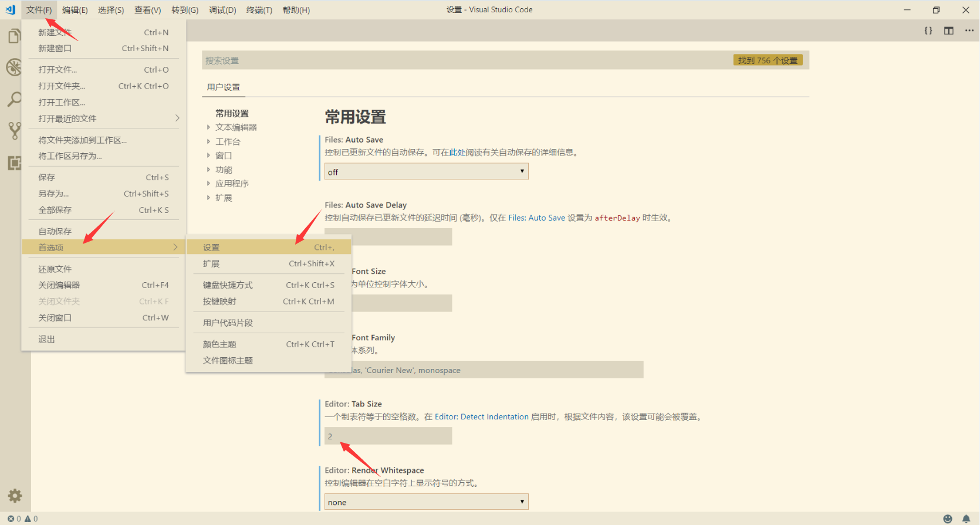This screenshot has width=980, height=525.
Task: Open the Search view in activity bar
Action: 14,99
